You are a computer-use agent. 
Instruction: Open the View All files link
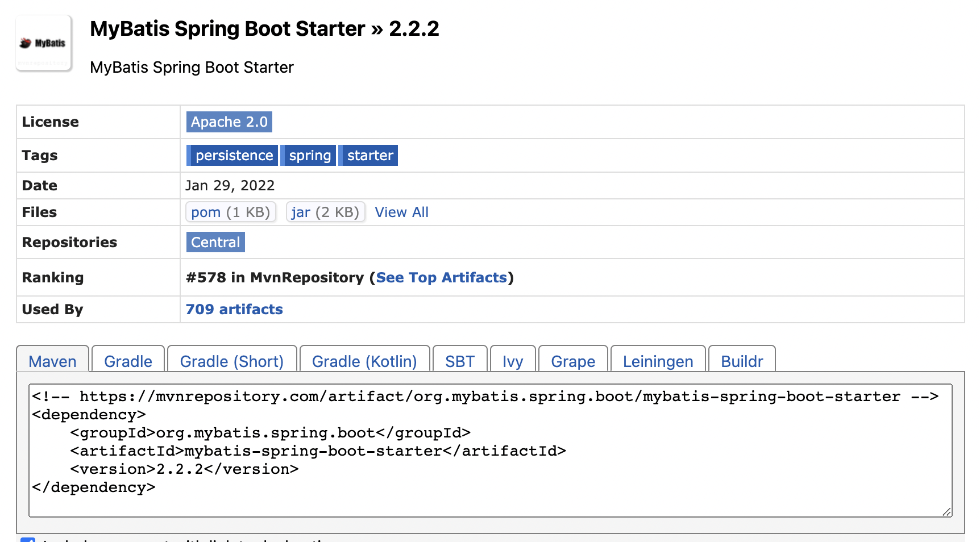(401, 212)
